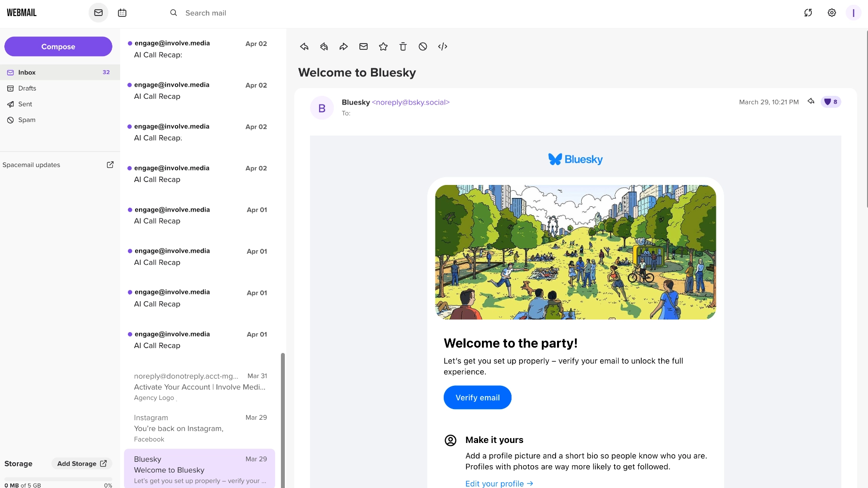Open Spacemail updates external link icon
The width and height of the screenshot is (868, 488).
click(x=110, y=165)
